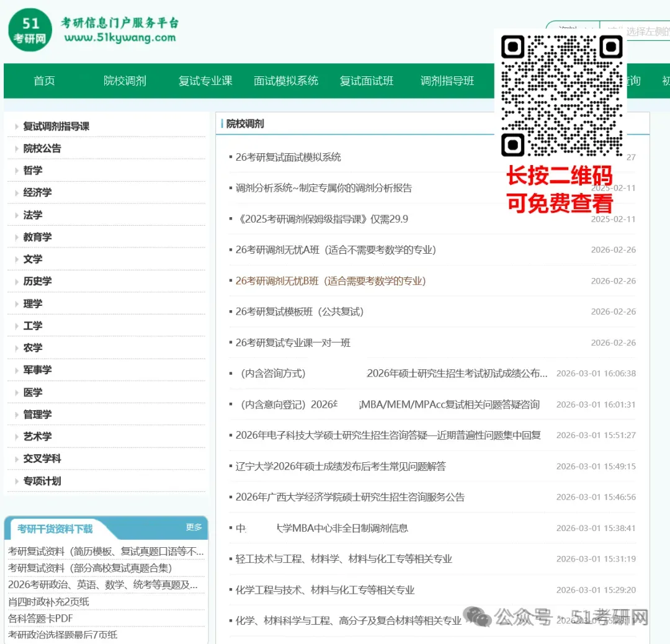Open the 艺术学 sidebar category

click(37, 436)
